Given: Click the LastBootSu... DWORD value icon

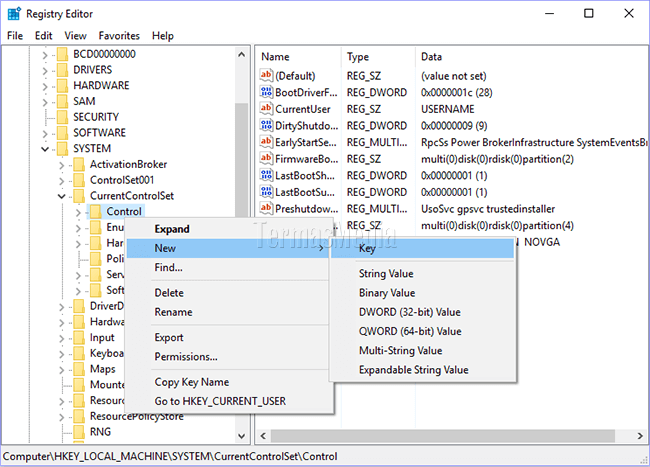Looking at the screenshot, I should coord(266,192).
